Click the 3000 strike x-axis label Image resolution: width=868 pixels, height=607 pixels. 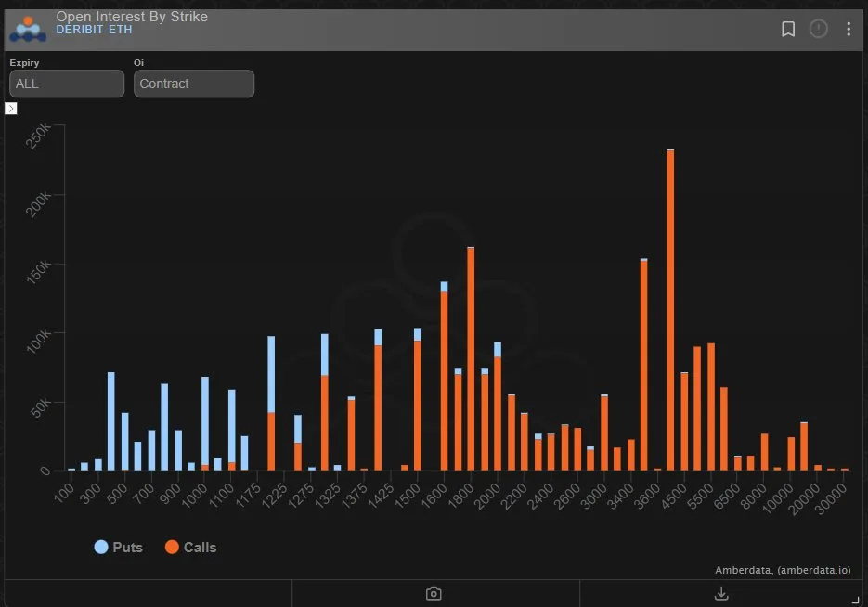(593, 495)
